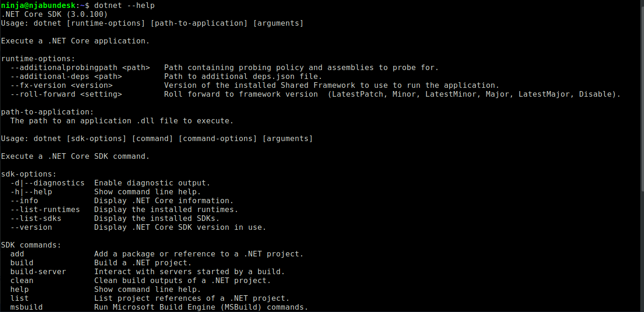
Task: Click the sdk-options heading
Action: [x=29, y=174]
